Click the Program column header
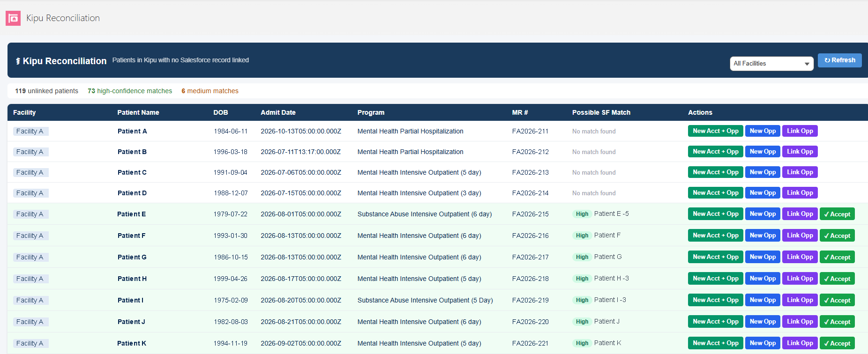Screen dimensions: 868x354 click(x=371, y=112)
